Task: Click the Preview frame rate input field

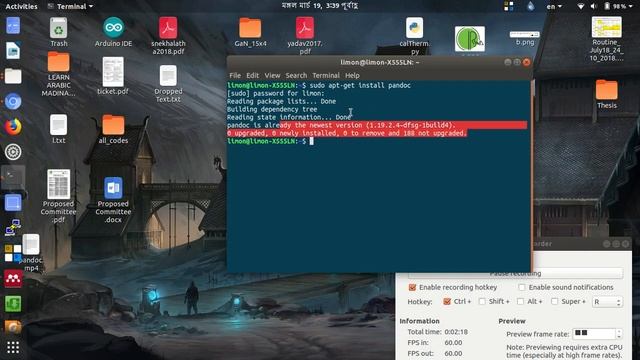Action: coord(594,334)
